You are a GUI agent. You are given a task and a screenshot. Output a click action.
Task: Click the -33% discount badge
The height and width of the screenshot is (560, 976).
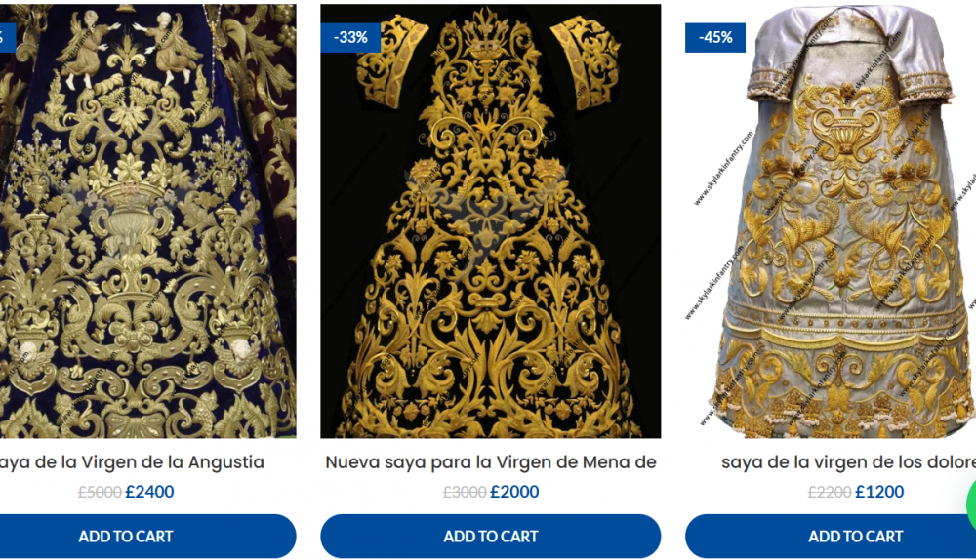350,37
